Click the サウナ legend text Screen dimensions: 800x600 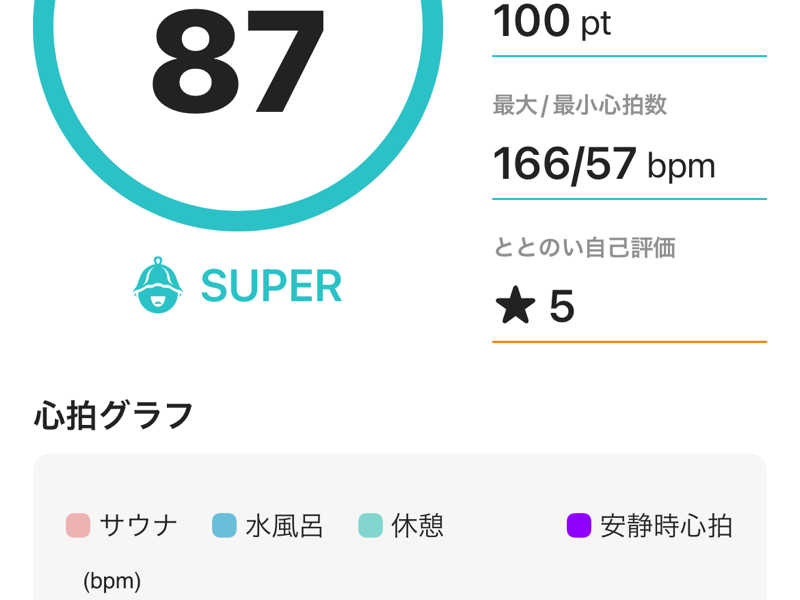click(138, 526)
